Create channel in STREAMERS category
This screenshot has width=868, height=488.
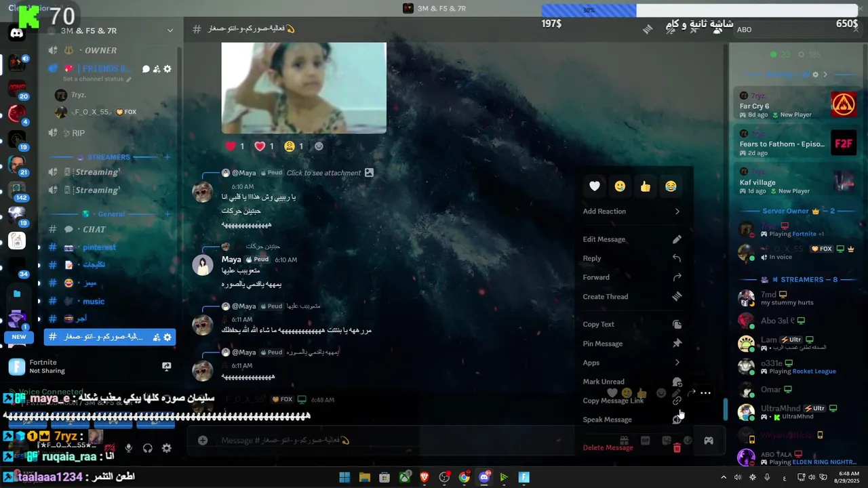pyautogui.click(x=167, y=157)
